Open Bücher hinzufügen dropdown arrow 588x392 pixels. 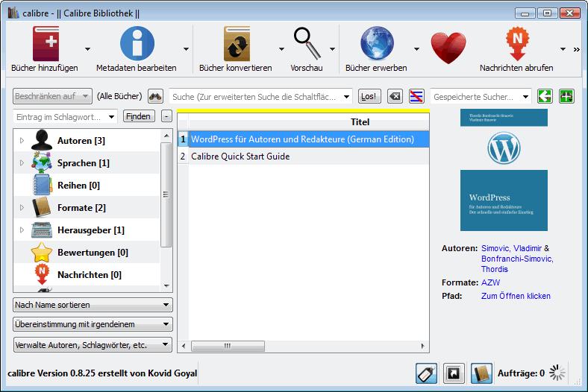[x=87, y=49]
